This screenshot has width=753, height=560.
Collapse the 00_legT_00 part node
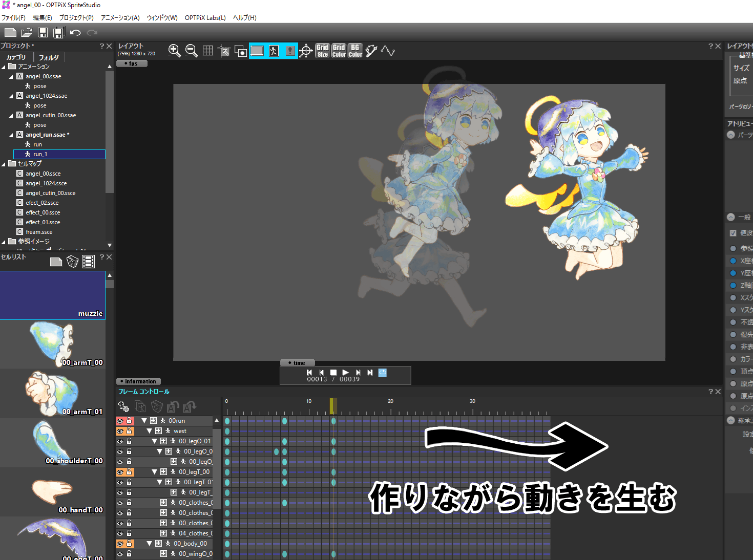pos(155,472)
